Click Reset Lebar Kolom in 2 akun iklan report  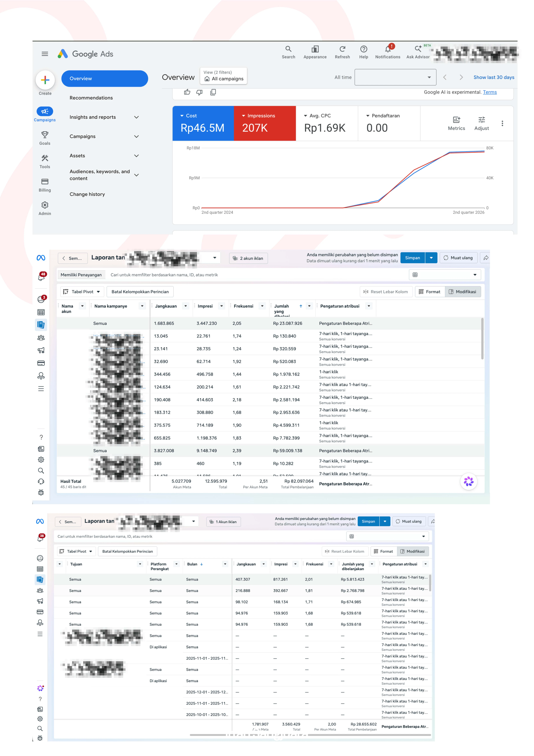(x=386, y=292)
